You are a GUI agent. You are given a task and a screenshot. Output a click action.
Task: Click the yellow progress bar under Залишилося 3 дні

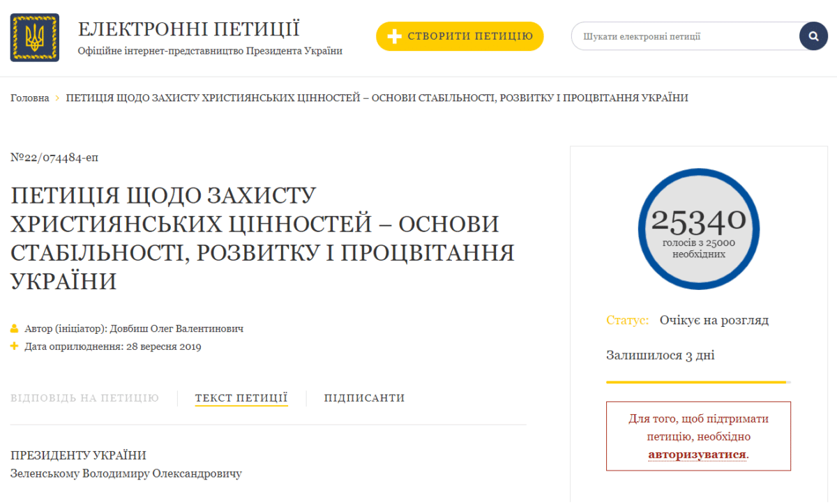(x=698, y=382)
